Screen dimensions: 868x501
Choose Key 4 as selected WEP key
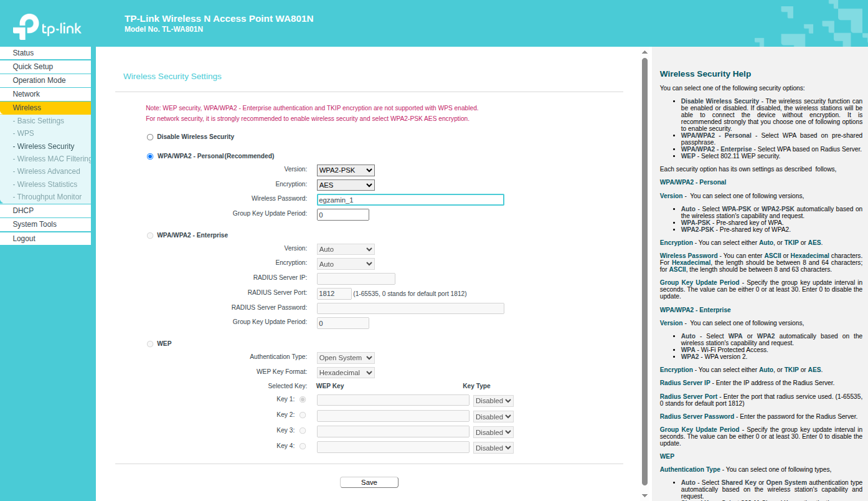coord(303,446)
